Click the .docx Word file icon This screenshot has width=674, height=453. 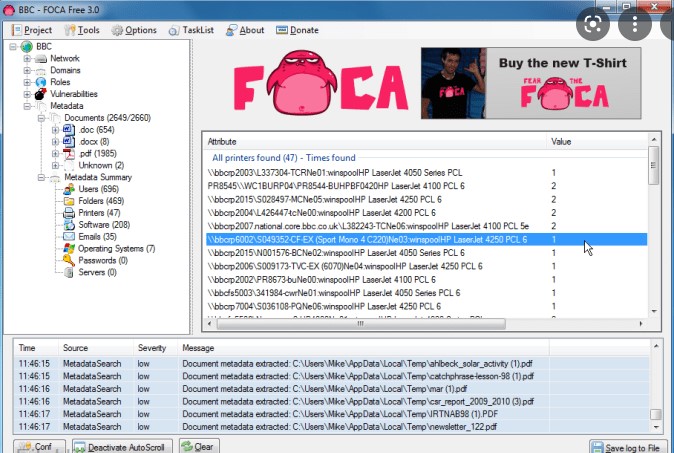pyautogui.click(x=69, y=141)
